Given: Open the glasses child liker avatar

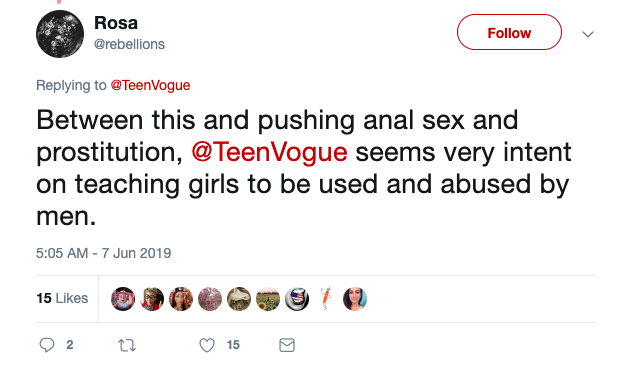Looking at the screenshot, I should (x=152, y=299).
